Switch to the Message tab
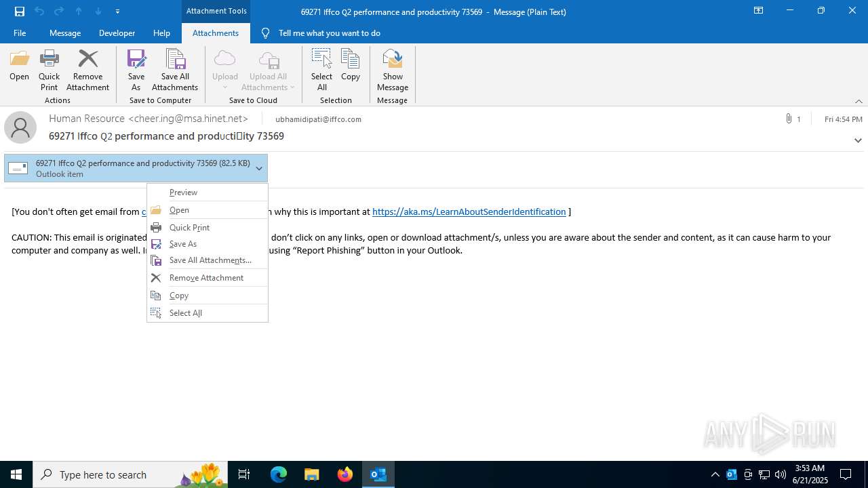This screenshot has height=488, width=868. pos(65,33)
